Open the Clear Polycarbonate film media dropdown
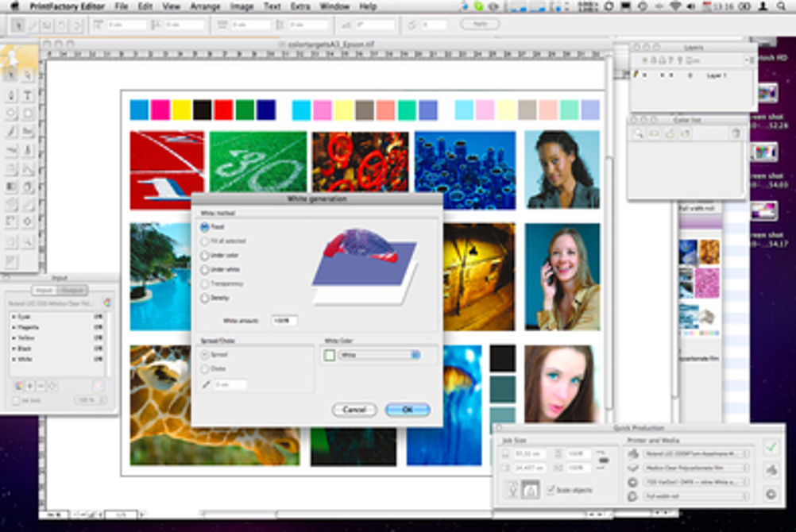This screenshot has height=532, width=796. tap(697, 468)
